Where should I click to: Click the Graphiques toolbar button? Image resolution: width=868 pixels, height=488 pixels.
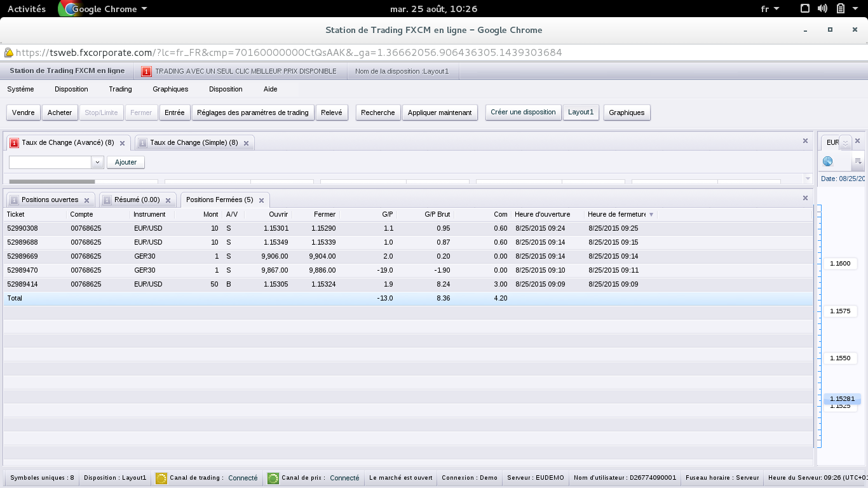click(x=627, y=112)
